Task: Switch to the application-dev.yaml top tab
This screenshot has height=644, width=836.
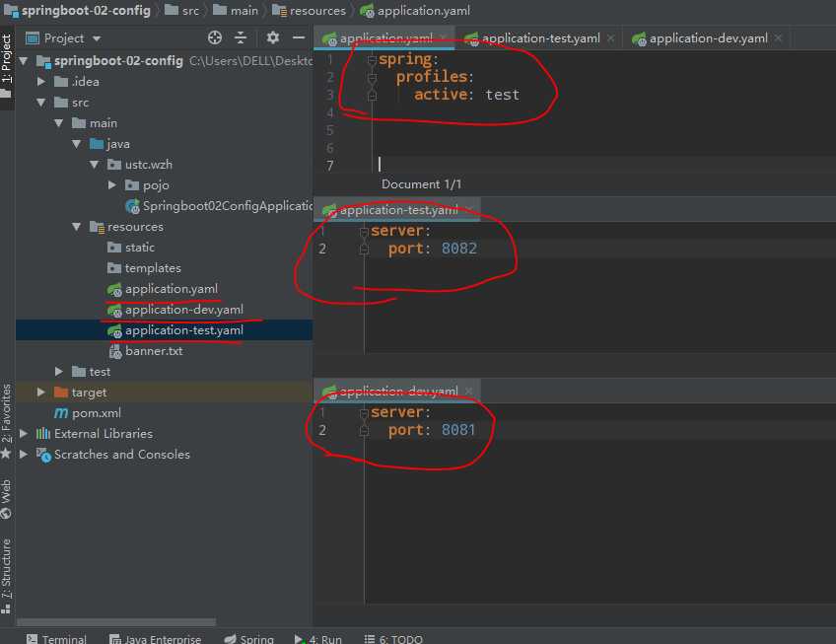Action: 708,38
